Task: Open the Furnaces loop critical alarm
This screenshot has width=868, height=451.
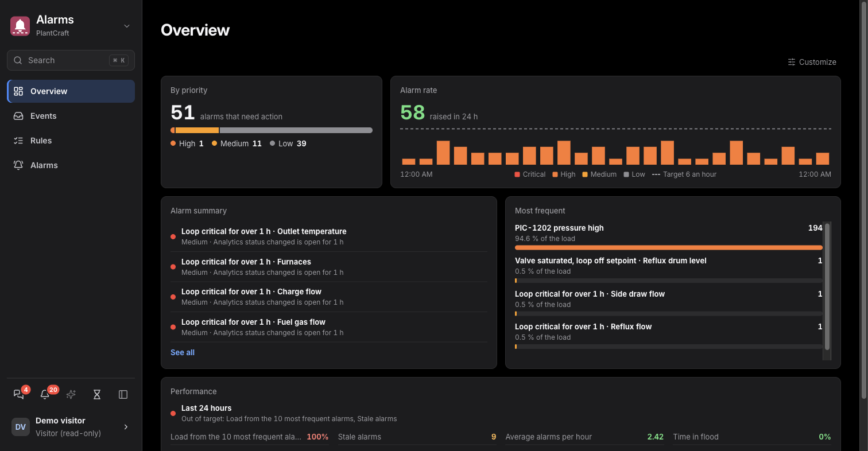Action: (x=328, y=267)
